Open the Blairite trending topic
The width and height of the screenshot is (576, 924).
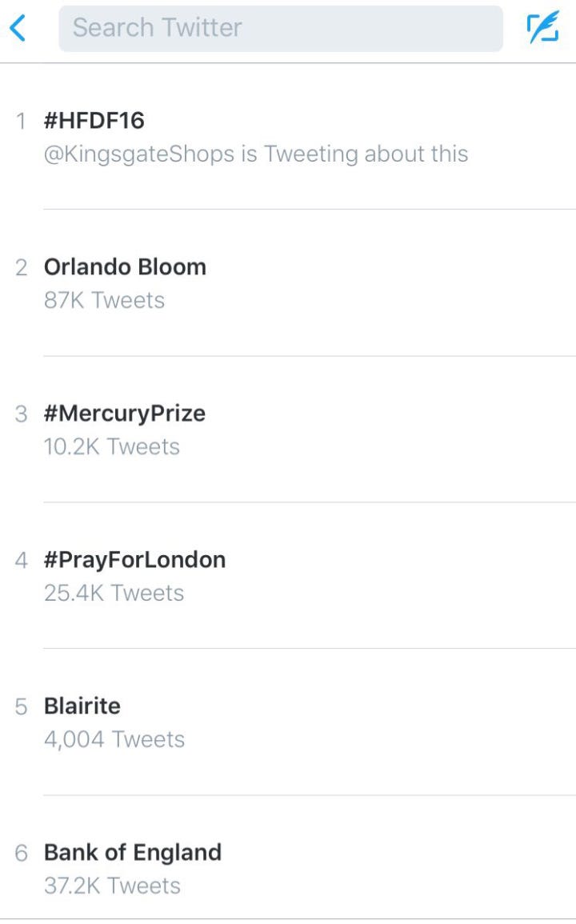tap(82, 706)
